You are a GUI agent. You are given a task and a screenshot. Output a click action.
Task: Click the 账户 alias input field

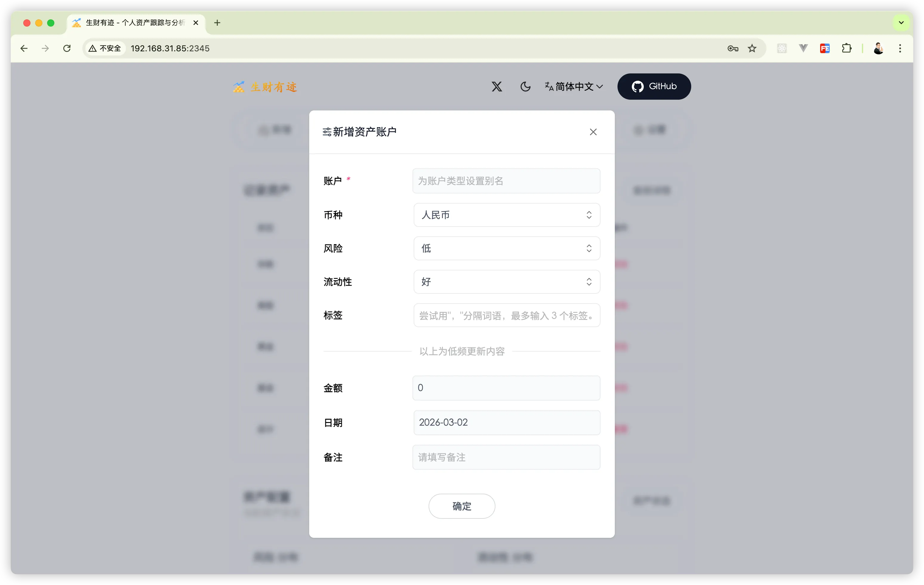pos(506,181)
